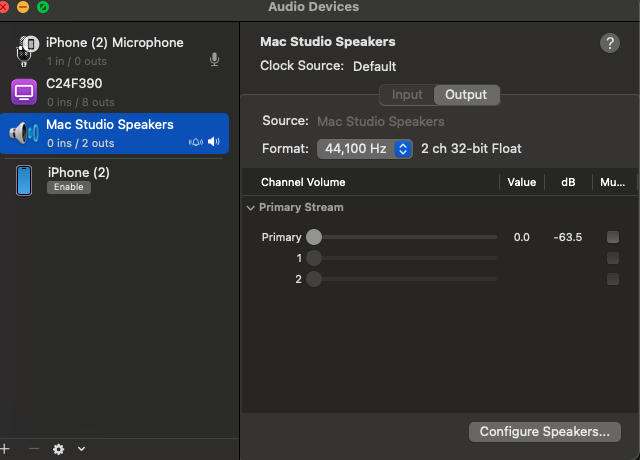Collapse the Primary Stream section
The image size is (640, 460).
251,208
